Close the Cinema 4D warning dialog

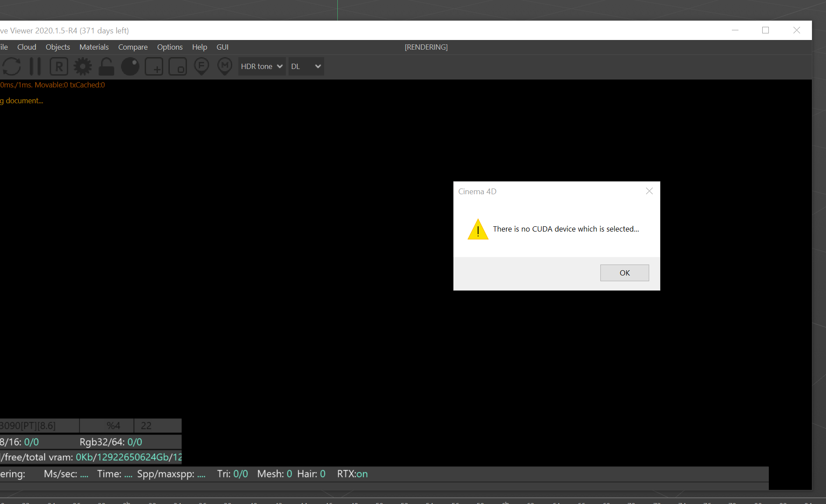(x=649, y=191)
